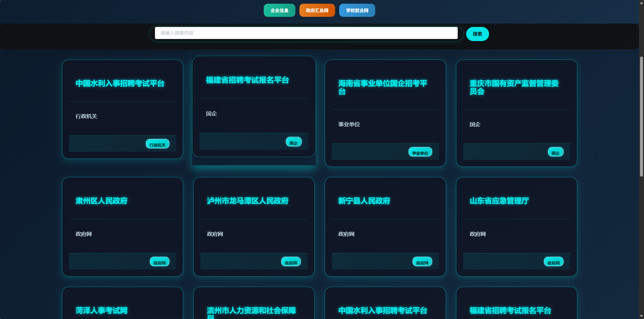Open the 中国水利人事招聘考试平台 card title in the first row

[120, 83]
